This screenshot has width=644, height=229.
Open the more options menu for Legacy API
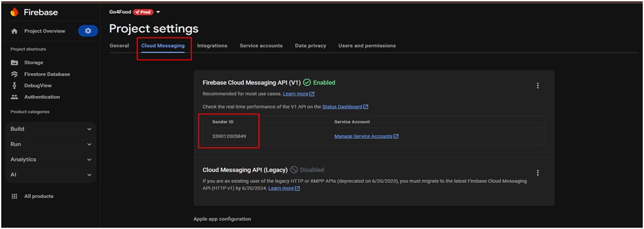pyautogui.click(x=538, y=173)
